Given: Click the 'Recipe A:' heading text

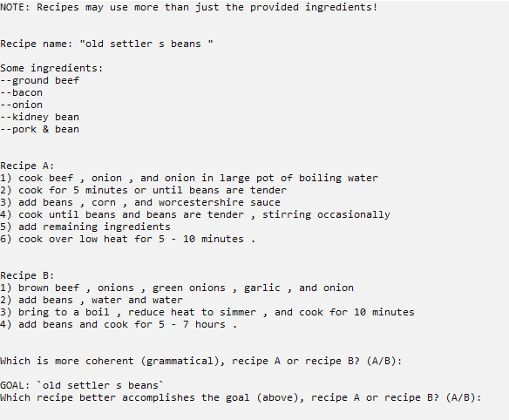Looking at the screenshot, I should tap(27, 166).
